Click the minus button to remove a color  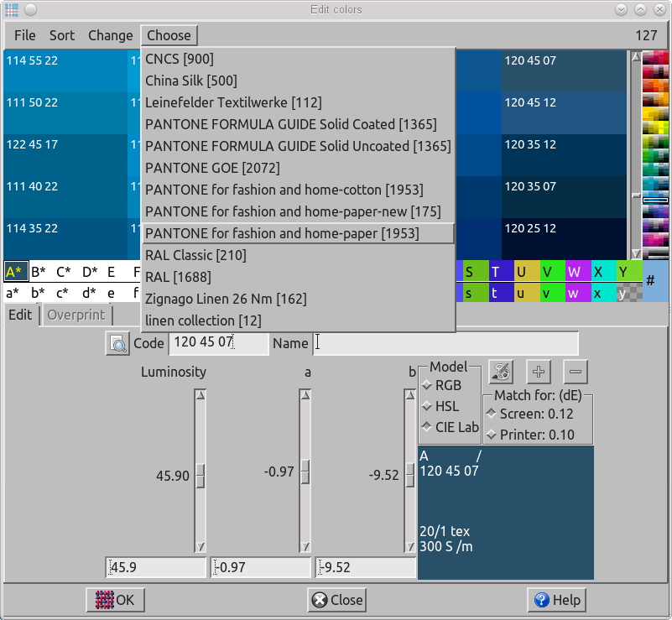tap(576, 372)
